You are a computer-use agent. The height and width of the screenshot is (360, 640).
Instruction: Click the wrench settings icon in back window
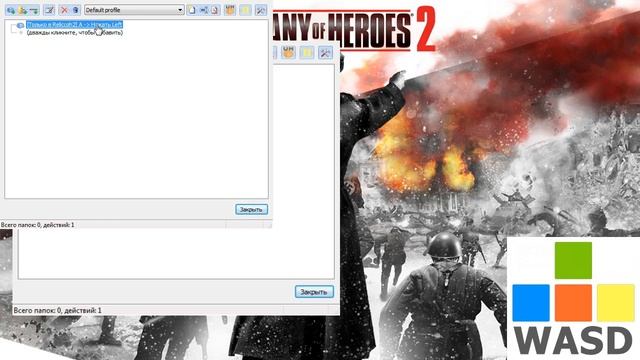pyautogui.click(x=325, y=53)
